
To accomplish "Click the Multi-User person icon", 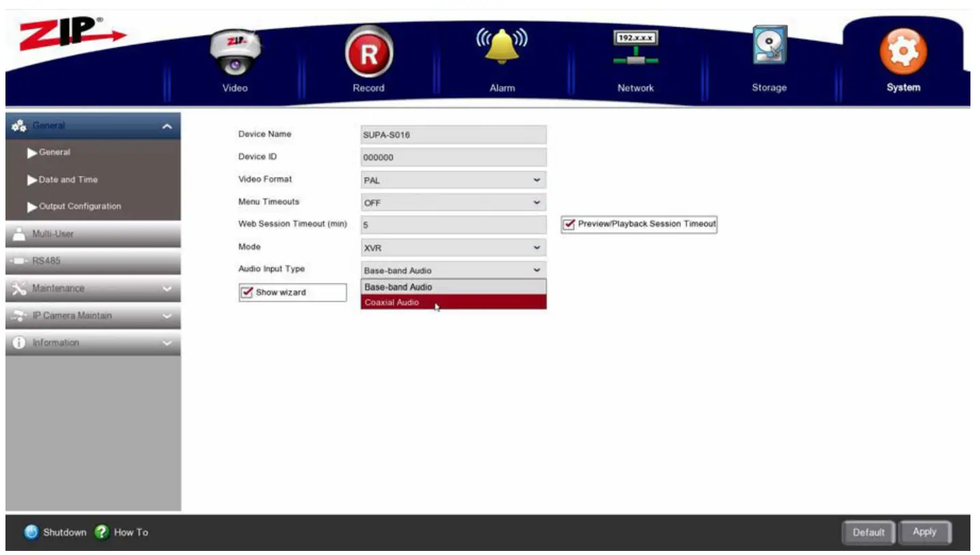I will click(x=19, y=234).
